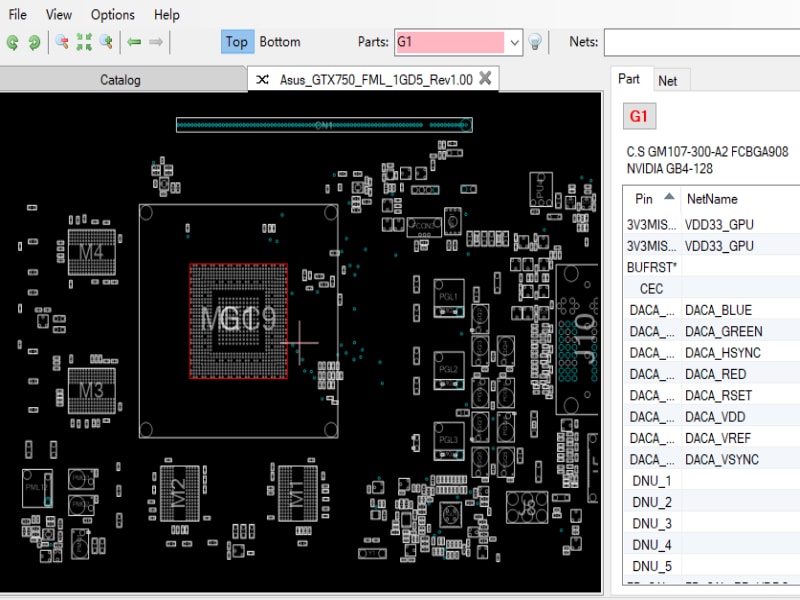Click the highlighted GPU chip G1 on board
This screenshot has width=800, height=600.
(x=238, y=321)
